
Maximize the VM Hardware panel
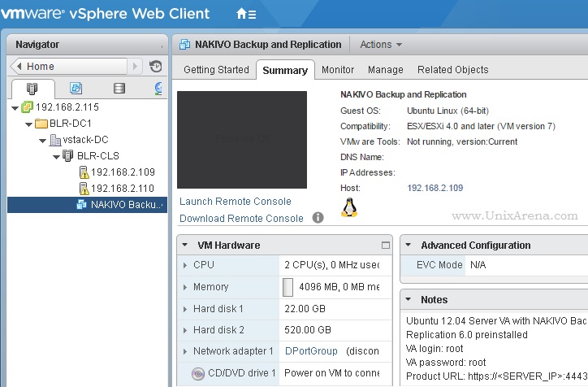(x=386, y=245)
